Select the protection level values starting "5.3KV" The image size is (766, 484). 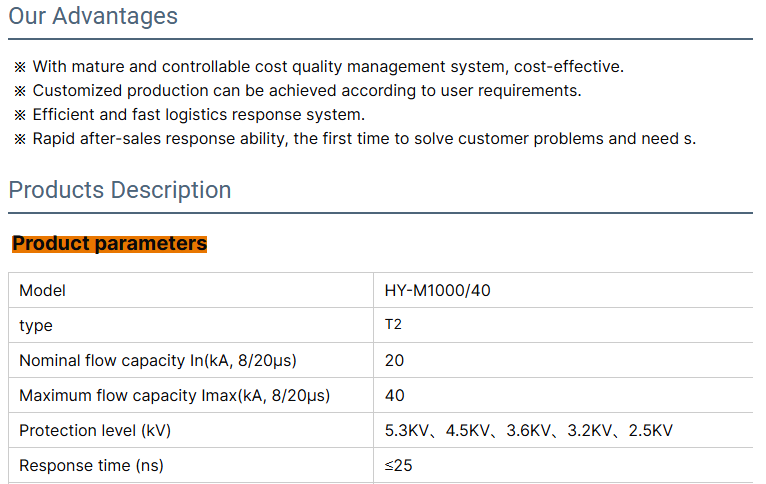pos(528,431)
